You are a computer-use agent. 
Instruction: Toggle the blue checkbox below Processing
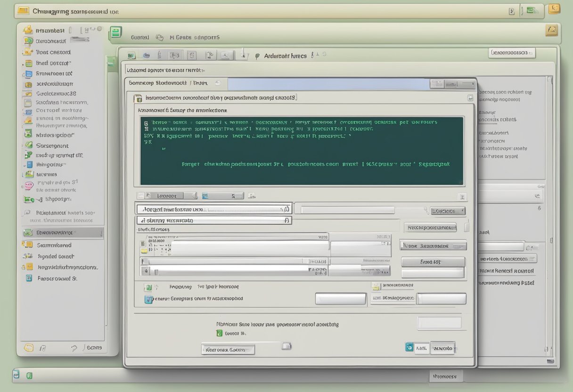click(x=148, y=298)
